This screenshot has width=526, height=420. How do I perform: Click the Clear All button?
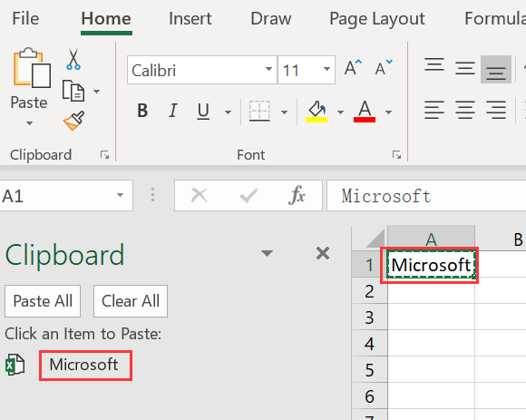131,301
